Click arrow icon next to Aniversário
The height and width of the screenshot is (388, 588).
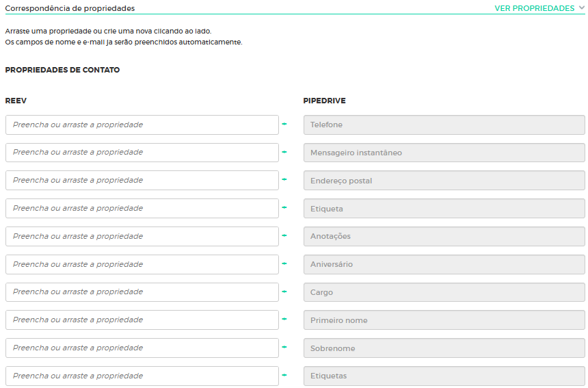(284, 263)
